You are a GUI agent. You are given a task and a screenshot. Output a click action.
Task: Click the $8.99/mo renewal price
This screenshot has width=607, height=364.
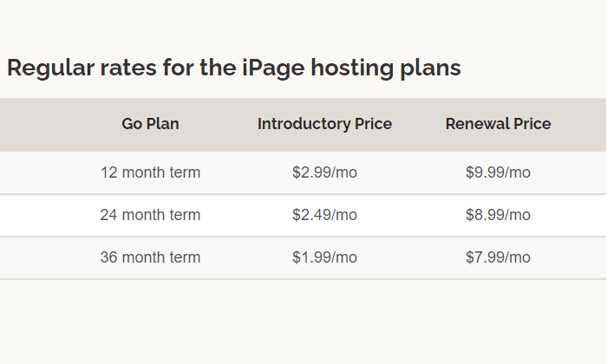[x=498, y=215]
